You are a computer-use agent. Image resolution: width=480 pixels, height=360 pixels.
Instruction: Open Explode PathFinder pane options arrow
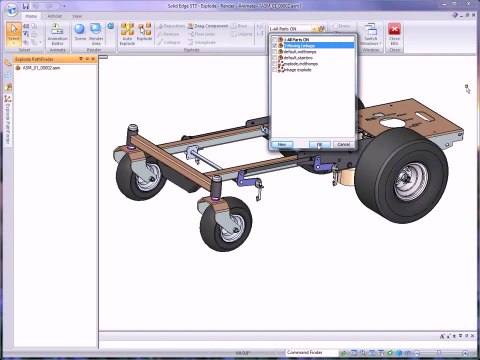coord(81,59)
